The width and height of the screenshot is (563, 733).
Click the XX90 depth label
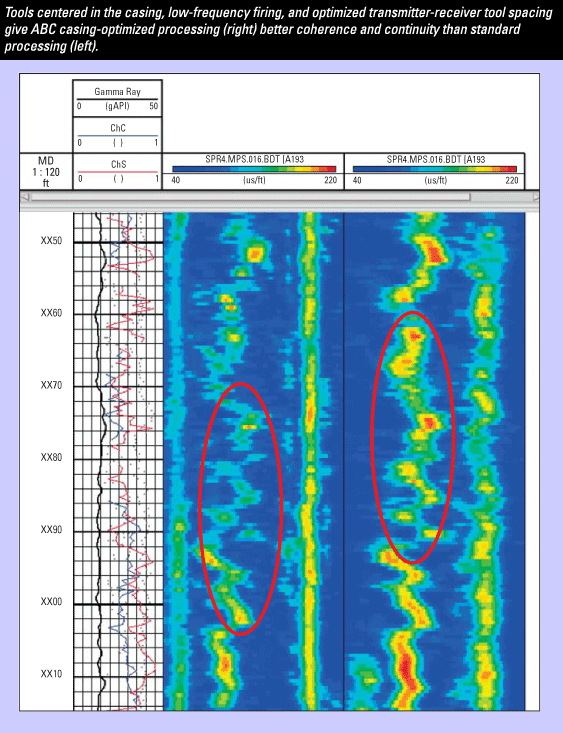[51, 529]
